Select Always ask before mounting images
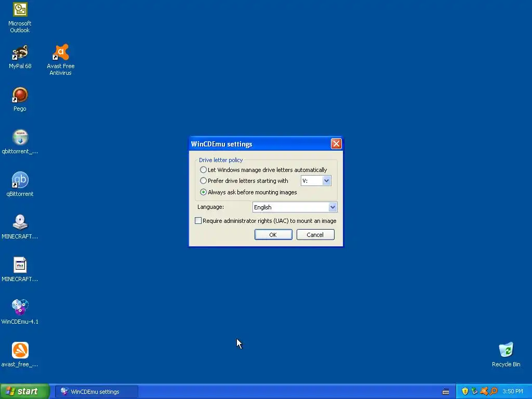 (248, 192)
